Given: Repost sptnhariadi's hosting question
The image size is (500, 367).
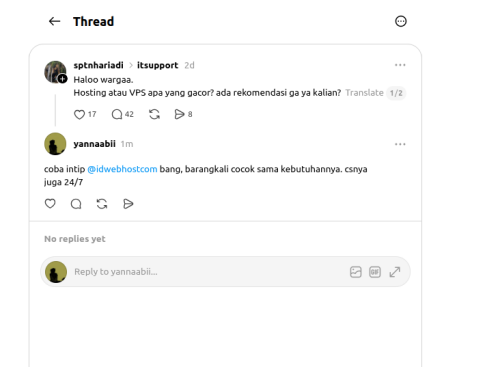Looking at the screenshot, I should pyautogui.click(x=154, y=114).
